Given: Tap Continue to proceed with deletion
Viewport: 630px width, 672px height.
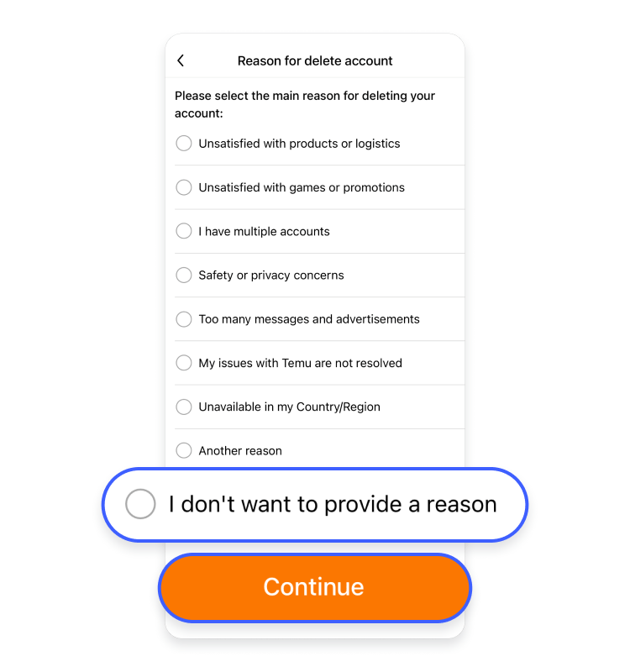Looking at the screenshot, I should (314, 587).
